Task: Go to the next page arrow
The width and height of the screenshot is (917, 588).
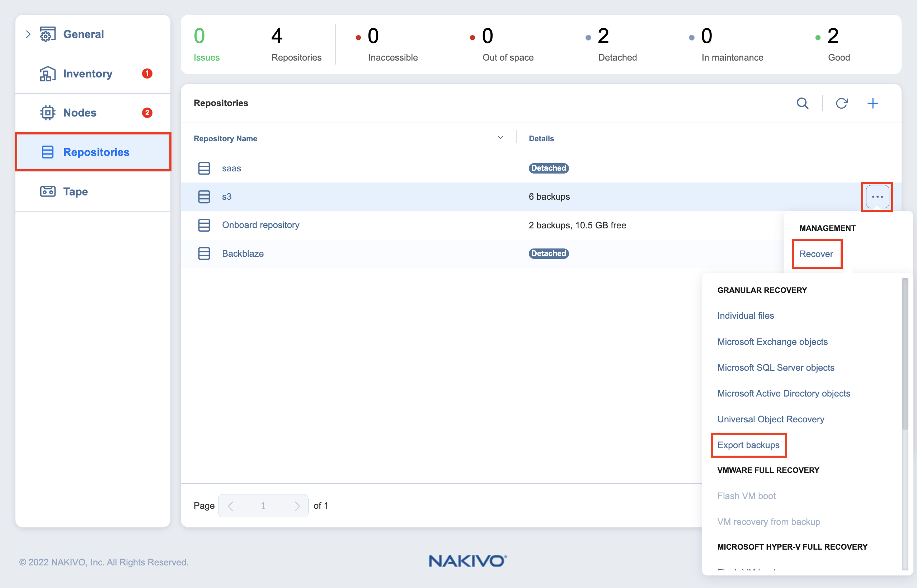Action: (297, 506)
